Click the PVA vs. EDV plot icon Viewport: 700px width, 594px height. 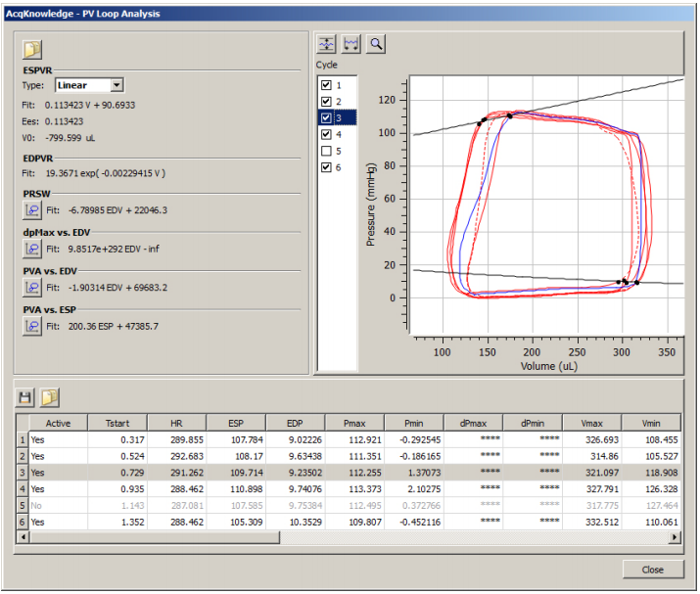(x=32, y=288)
